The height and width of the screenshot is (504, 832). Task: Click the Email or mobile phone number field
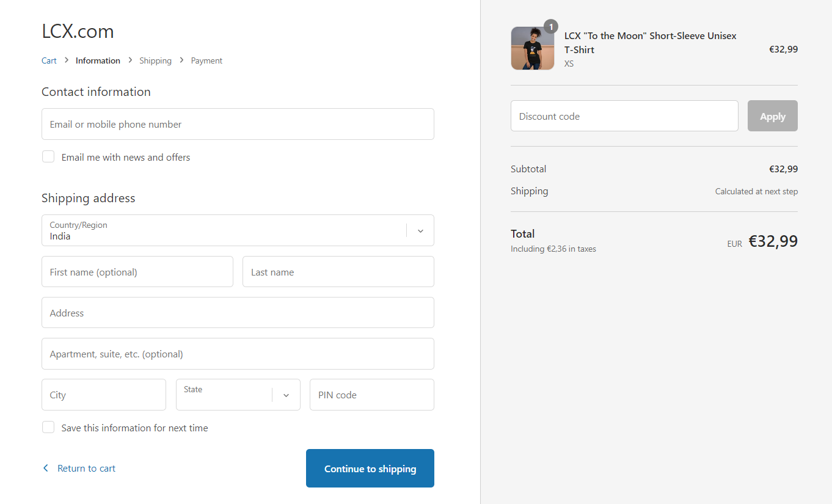click(238, 124)
